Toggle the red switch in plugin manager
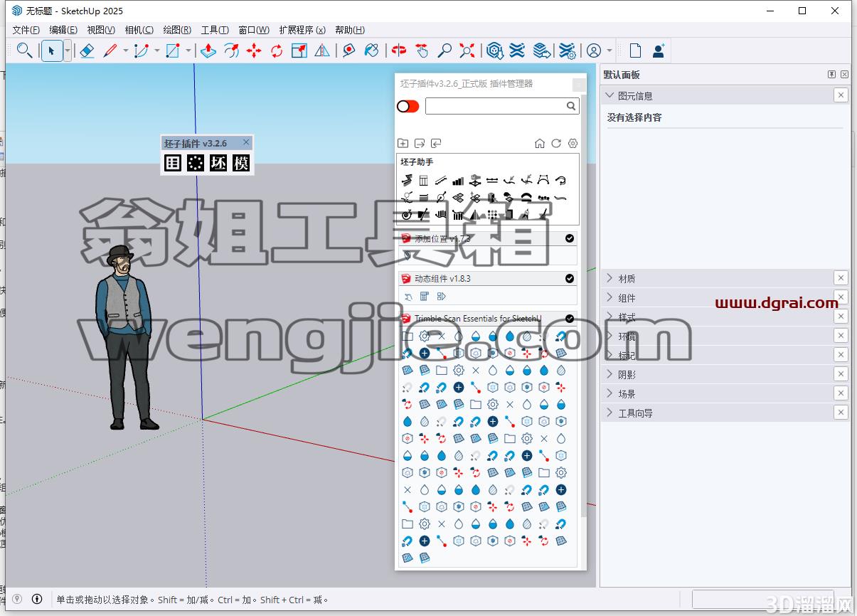Viewport: 857px width, 616px height. click(x=408, y=106)
